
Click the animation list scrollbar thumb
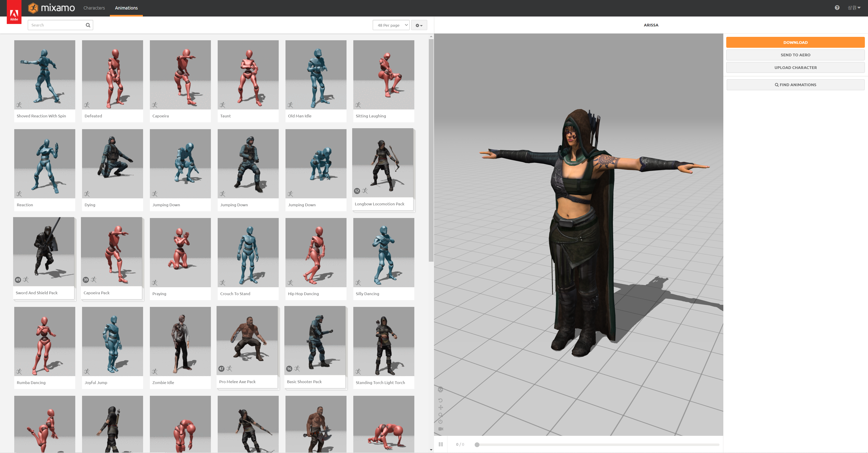[431, 150]
